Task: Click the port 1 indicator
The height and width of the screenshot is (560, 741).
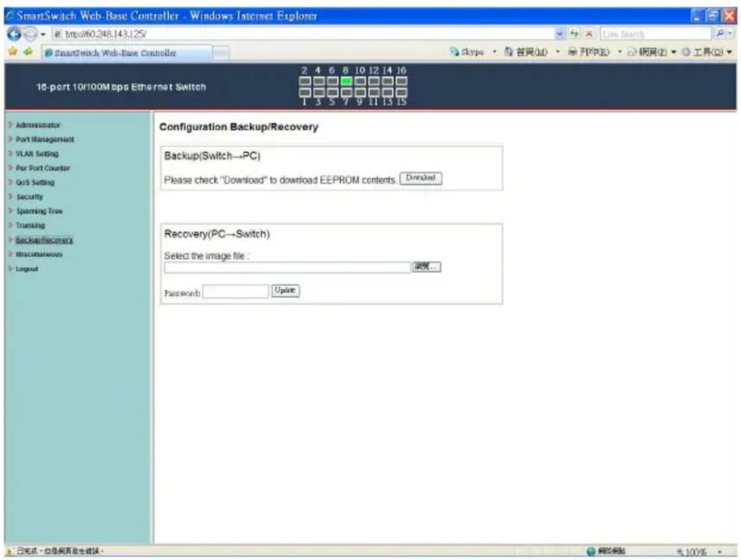Action: point(305,92)
